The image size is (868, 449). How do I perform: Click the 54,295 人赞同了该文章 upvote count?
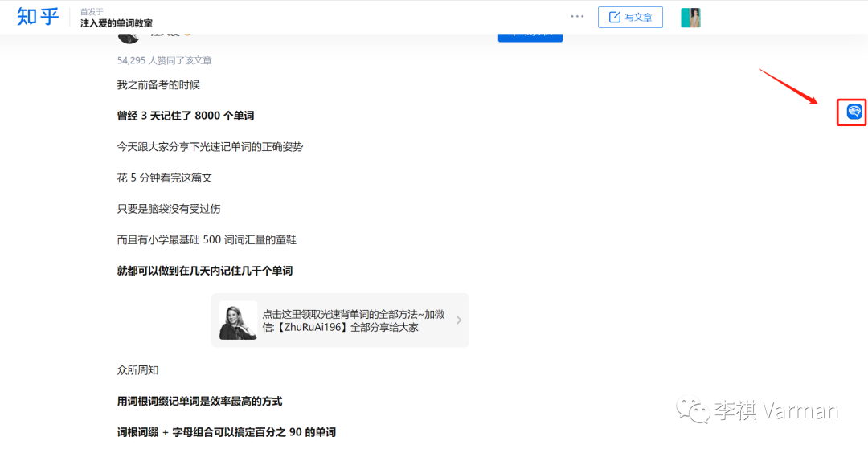164,60
